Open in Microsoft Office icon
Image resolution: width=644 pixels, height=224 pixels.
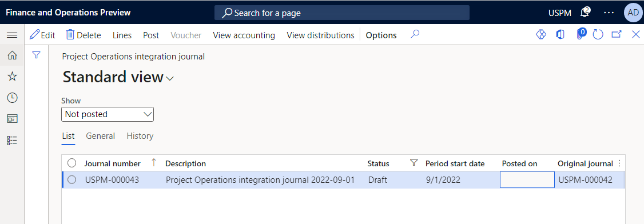tap(560, 35)
